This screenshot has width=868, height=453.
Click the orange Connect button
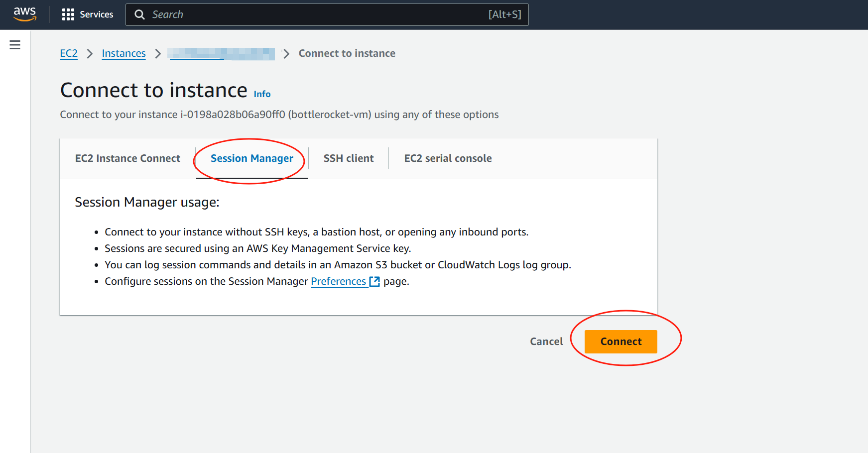(621, 341)
